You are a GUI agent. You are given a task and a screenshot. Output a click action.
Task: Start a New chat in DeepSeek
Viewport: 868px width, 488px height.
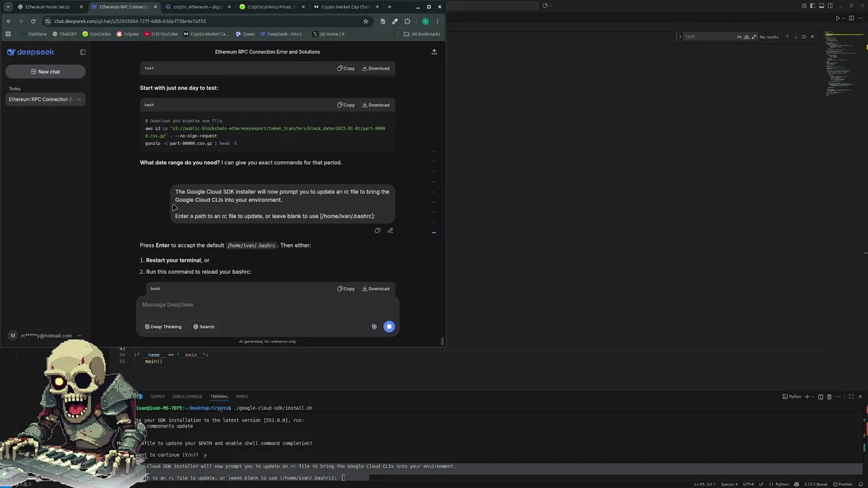[45, 72]
